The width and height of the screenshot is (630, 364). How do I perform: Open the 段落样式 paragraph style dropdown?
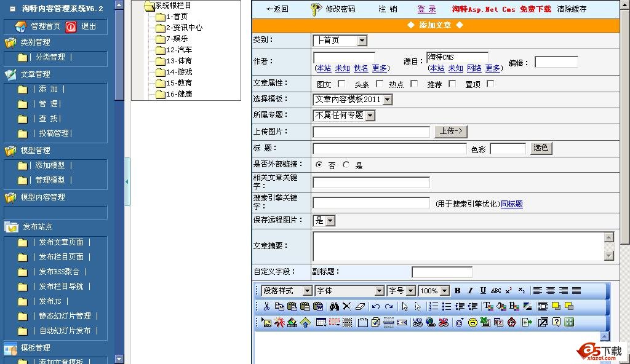[x=308, y=291]
